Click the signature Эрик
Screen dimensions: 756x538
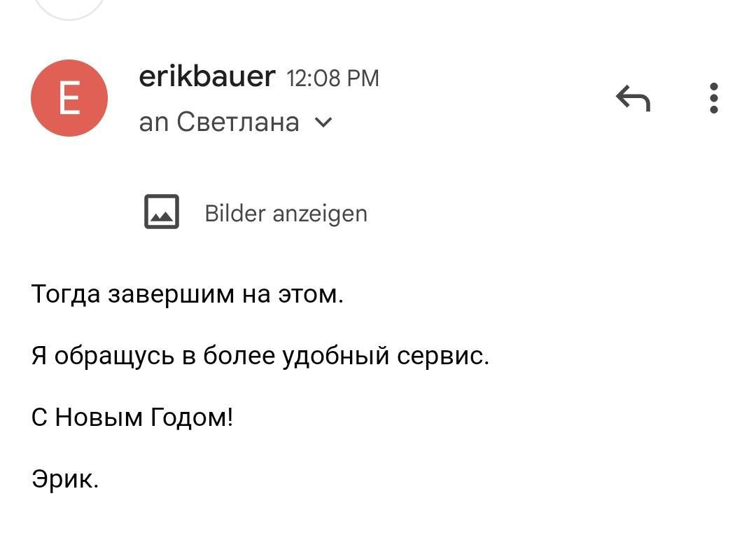[x=65, y=480]
